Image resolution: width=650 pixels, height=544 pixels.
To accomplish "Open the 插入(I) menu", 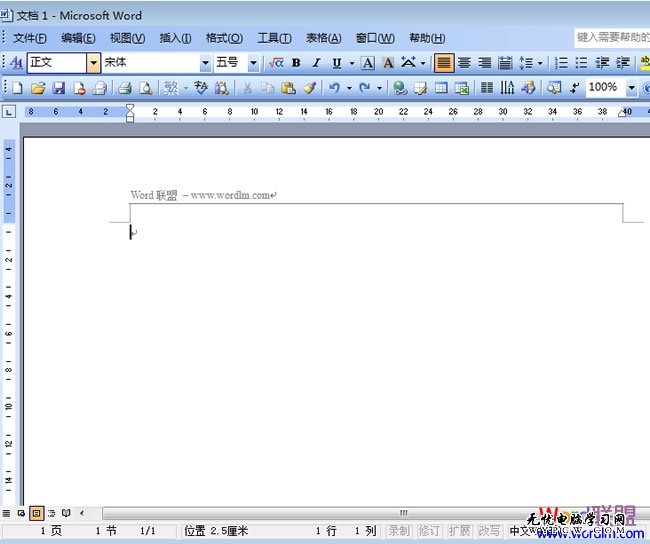I will point(175,38).
